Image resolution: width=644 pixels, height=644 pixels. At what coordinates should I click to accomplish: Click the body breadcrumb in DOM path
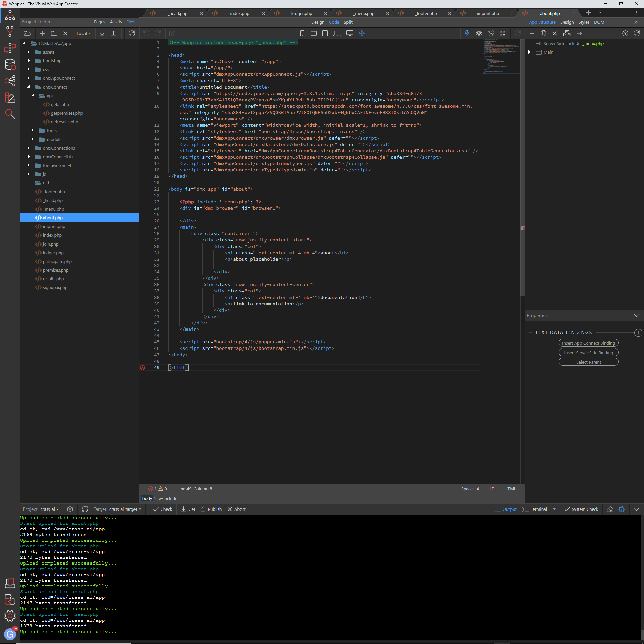tap(147, 498)
